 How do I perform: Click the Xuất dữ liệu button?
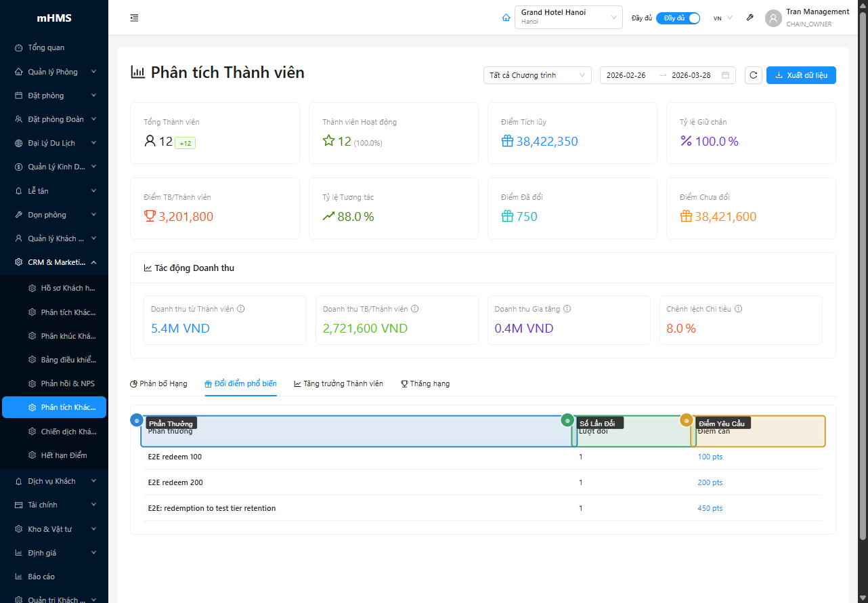click(801, 75)
